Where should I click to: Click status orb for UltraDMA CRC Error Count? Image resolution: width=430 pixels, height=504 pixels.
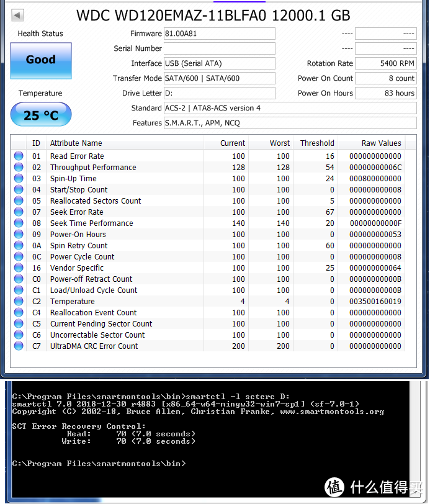click(x=19, y=346)
